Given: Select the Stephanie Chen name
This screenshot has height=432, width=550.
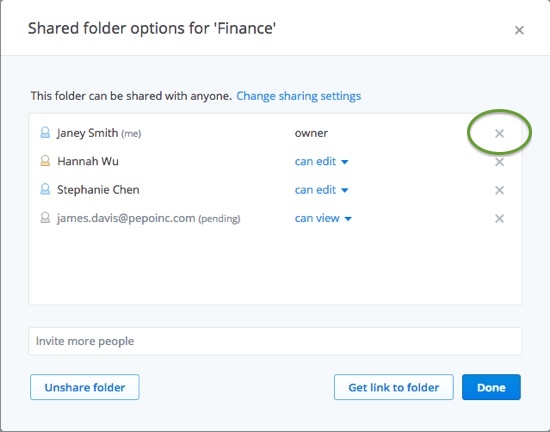Looking at the screenshot, I should point(98,190).
